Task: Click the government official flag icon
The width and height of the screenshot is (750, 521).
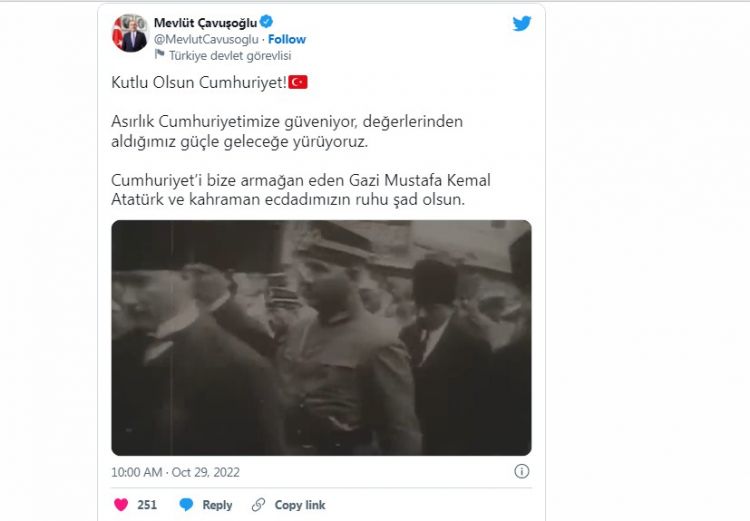Action: [x=159, y=55]
